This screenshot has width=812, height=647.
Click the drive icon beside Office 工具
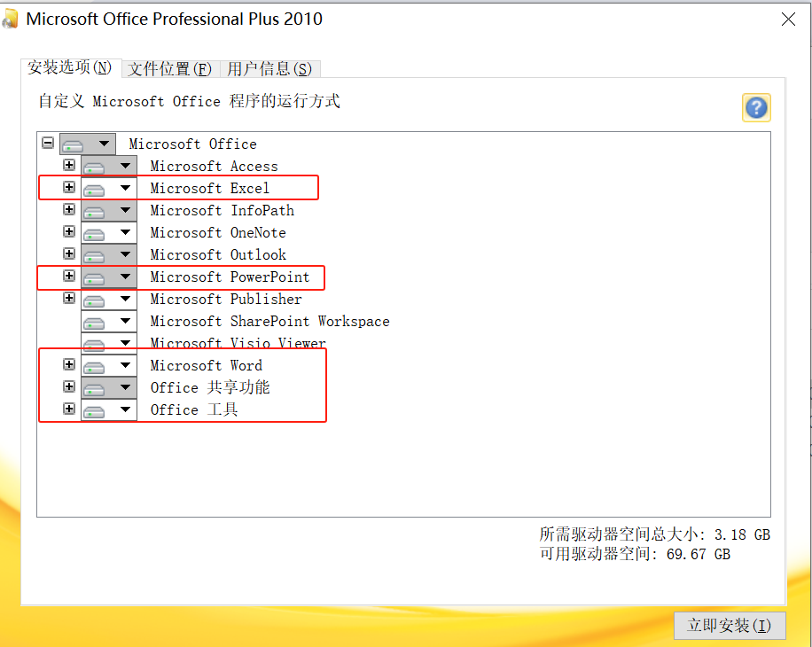(95, 410)
